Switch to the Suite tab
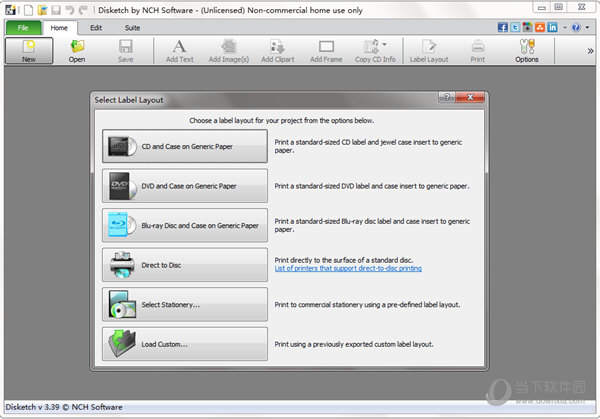The height and width of the screenshot is (419, 600). pyautogui.click(x=132, y=28)
